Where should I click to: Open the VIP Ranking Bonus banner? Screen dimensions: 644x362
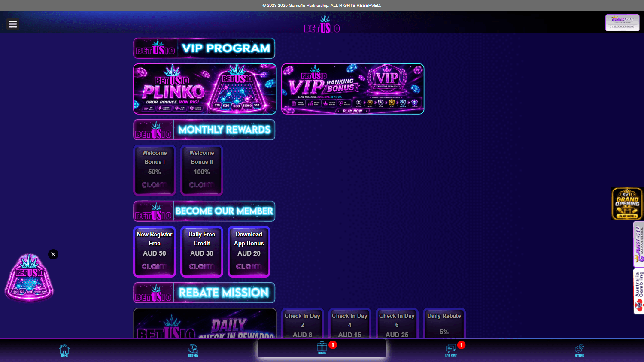(x=353, y=89)
